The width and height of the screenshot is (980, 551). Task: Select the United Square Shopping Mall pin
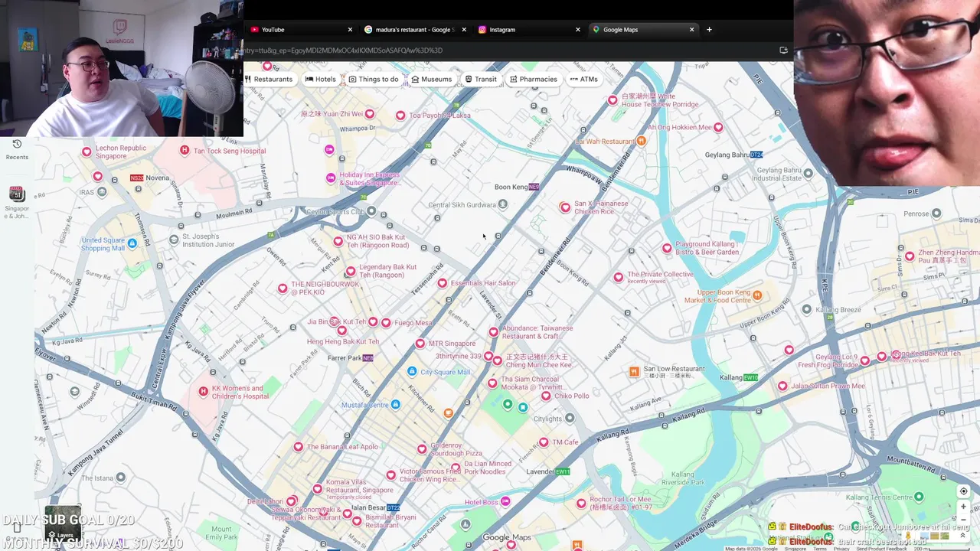[x=132, y=243]
